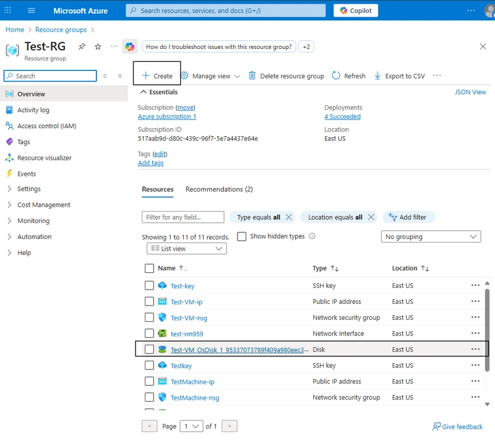This screenshot has height=448, width=495.
Task: Check the Test-VM-ip row checkbox
Action: 149,301
